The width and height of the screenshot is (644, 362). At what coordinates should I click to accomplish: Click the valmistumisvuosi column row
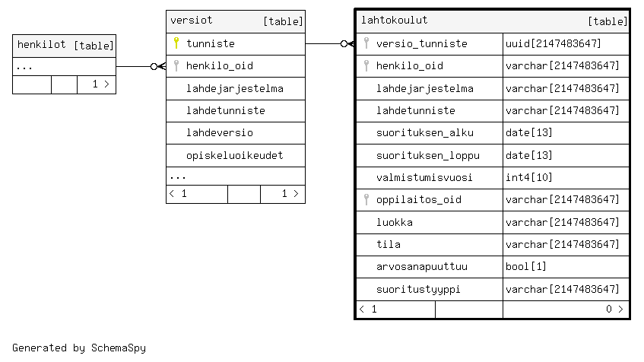coord(425,177)
